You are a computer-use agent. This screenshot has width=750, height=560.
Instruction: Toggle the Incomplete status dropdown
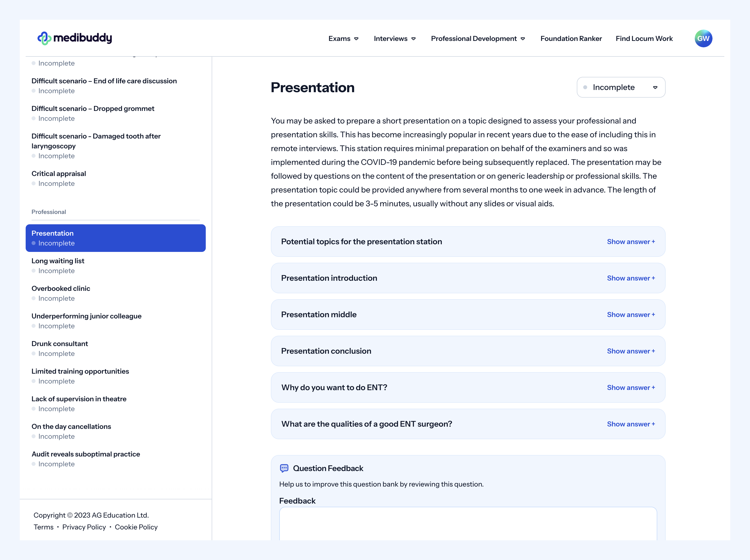click(621, 87)
